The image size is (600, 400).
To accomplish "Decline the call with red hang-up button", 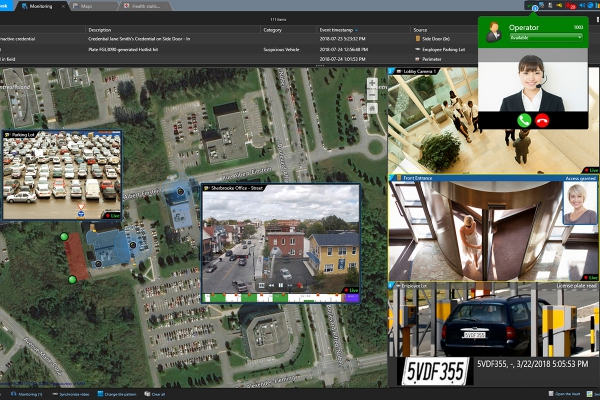I will click(542, 120).
